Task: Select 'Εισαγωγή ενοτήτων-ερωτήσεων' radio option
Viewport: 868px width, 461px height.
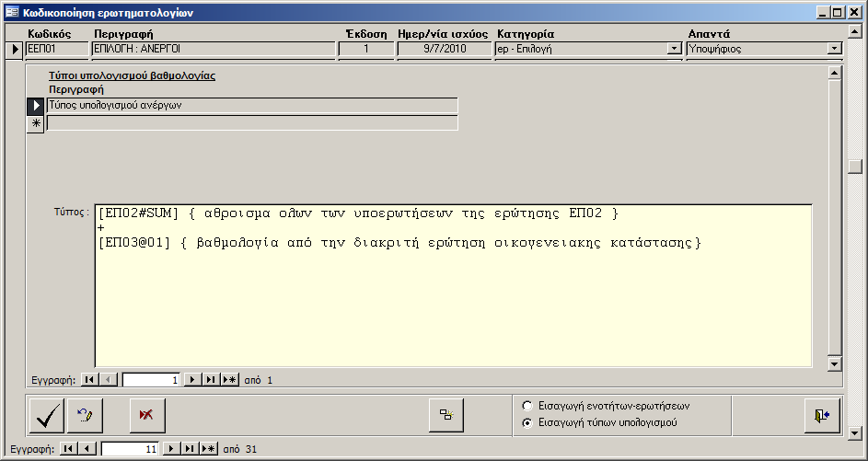Action: tap(527, 406)
